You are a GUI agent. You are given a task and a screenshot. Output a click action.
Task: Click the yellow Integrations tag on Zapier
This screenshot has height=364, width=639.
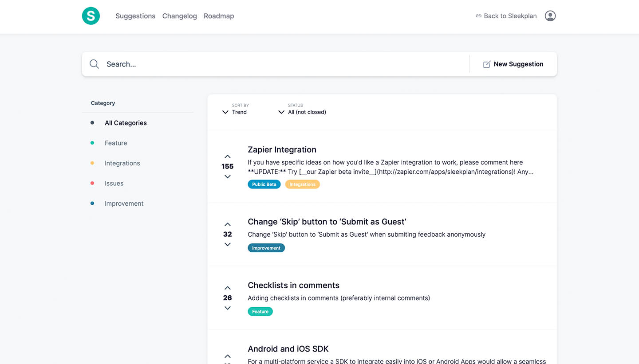tap(303, 184)
